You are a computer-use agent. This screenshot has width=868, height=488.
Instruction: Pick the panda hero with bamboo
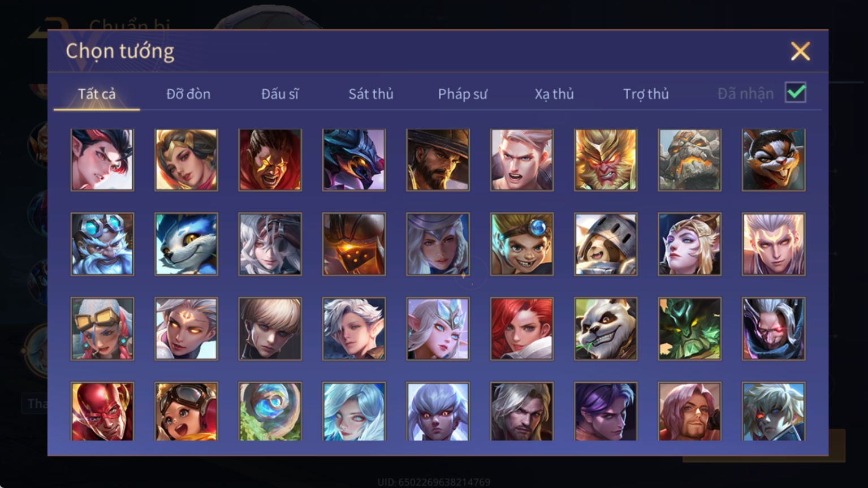coord(606,329)
